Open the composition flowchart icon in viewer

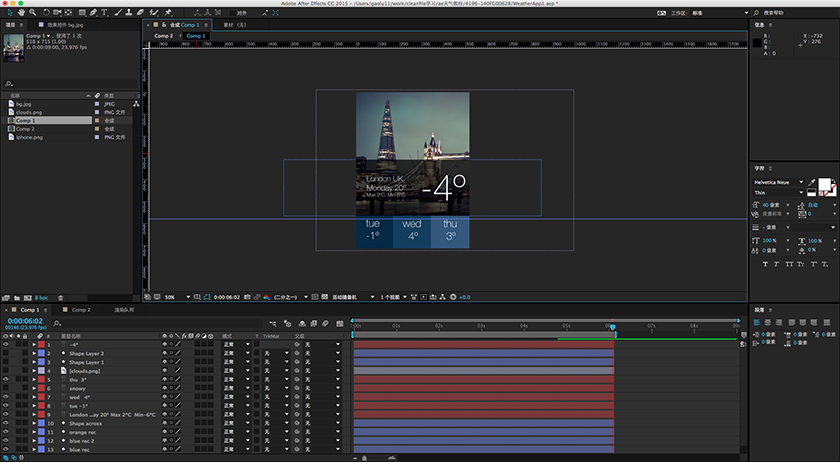click(442, 297)
